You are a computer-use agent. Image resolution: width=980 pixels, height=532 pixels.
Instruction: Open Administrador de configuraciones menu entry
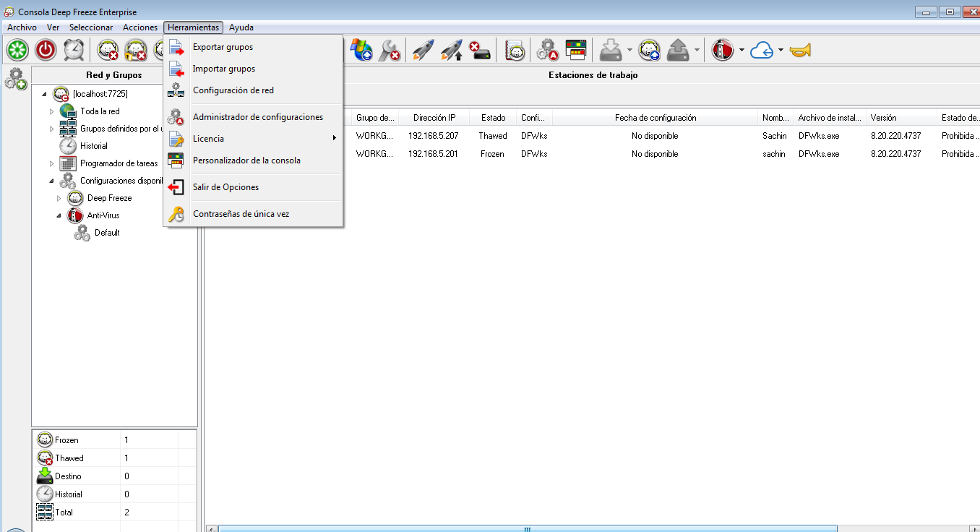click(x=254, y=117)
